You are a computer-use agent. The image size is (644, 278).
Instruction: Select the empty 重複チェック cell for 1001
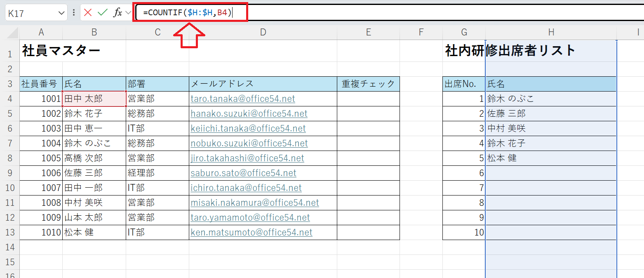click(369, 99)
